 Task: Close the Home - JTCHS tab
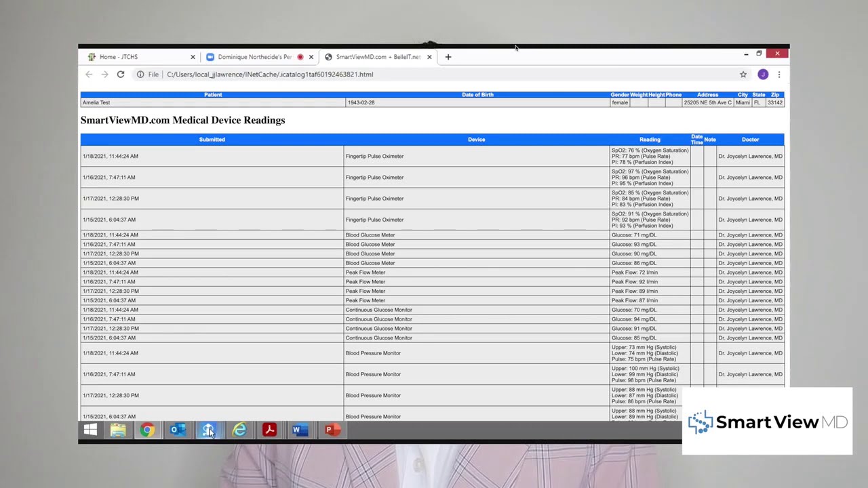pyautogui.click(x=193, y=57)
